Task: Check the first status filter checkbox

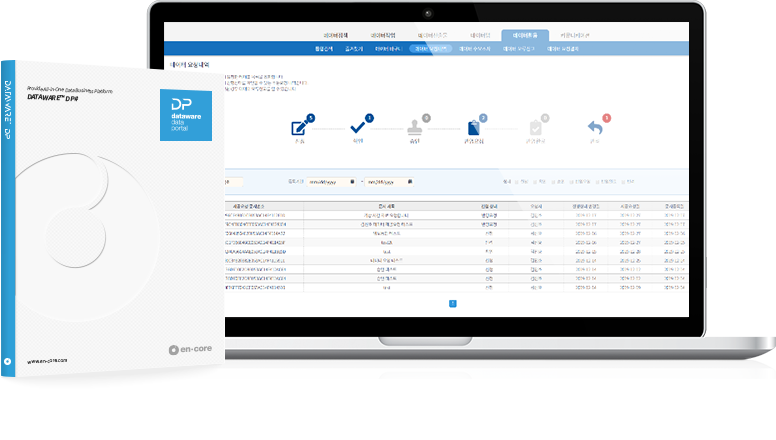Action: pos(517,182)
